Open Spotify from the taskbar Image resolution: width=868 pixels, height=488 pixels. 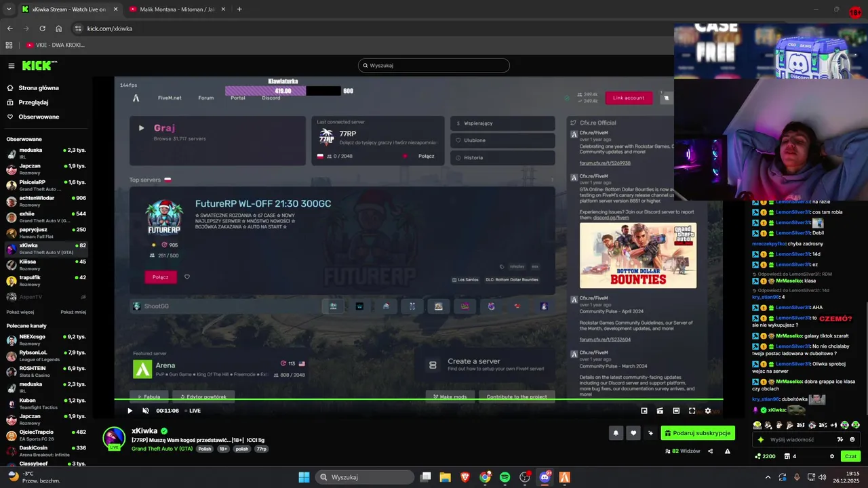[x=505, y=477]
